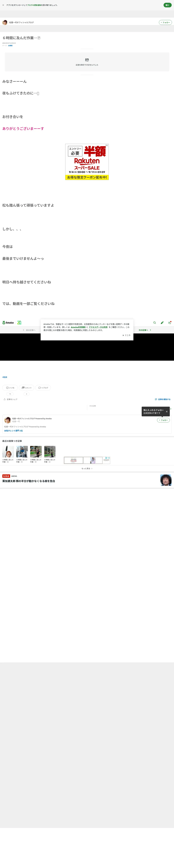
Task: Open fourth recent image article thumbnail
Action: [x=50, y=452]
